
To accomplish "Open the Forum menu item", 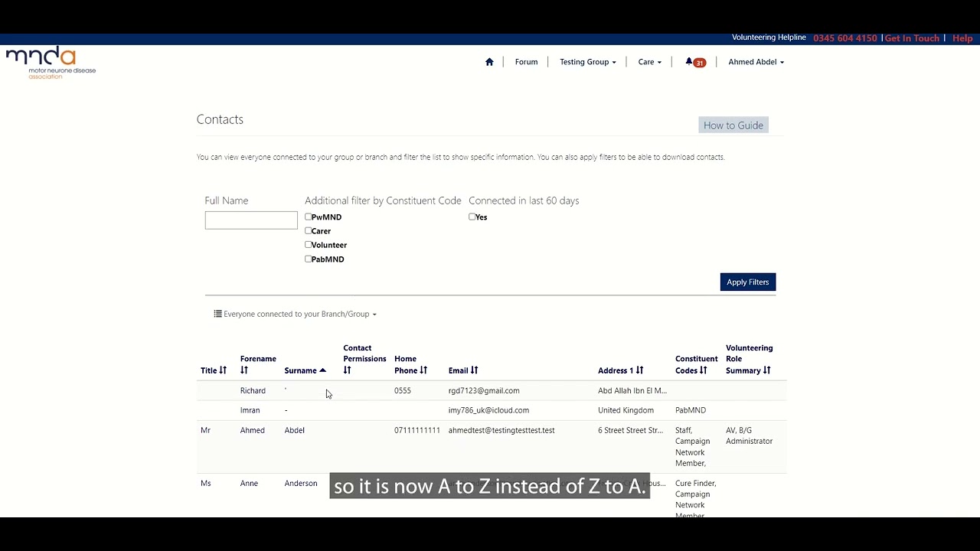I will 526,62.
